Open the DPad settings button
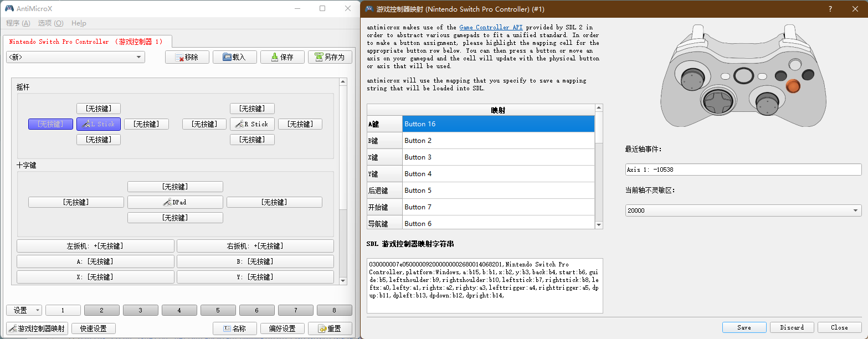 click(x=175, y=202)
